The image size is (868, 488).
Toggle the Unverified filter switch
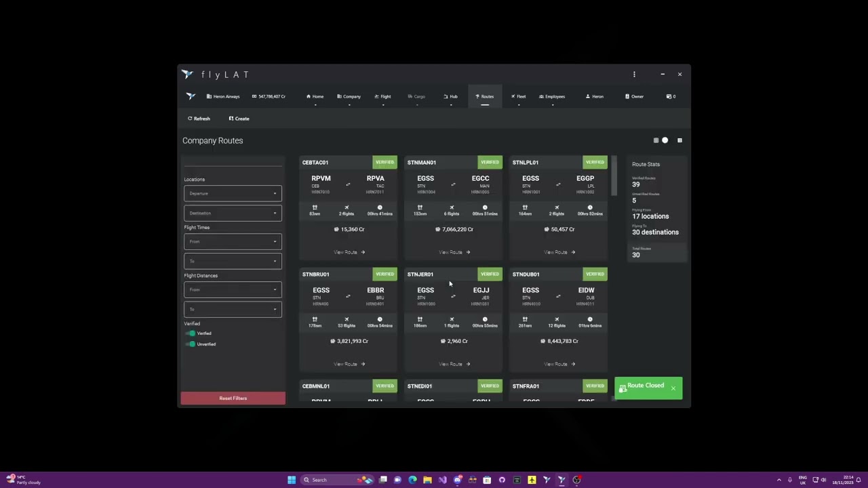click(191, 344)
